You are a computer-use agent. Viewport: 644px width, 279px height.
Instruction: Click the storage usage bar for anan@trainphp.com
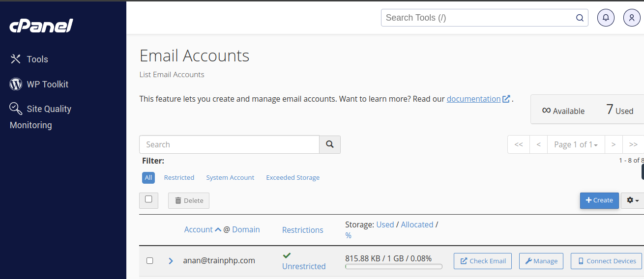click(393, 267)
